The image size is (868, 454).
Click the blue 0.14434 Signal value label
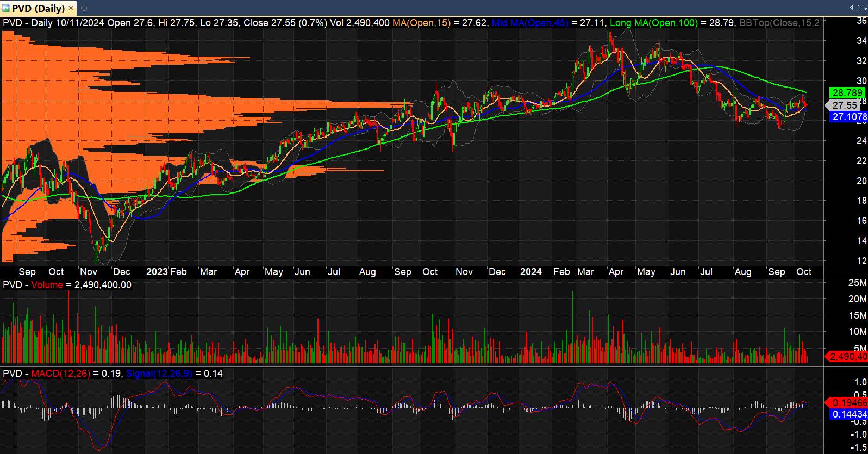coord(848,414)
